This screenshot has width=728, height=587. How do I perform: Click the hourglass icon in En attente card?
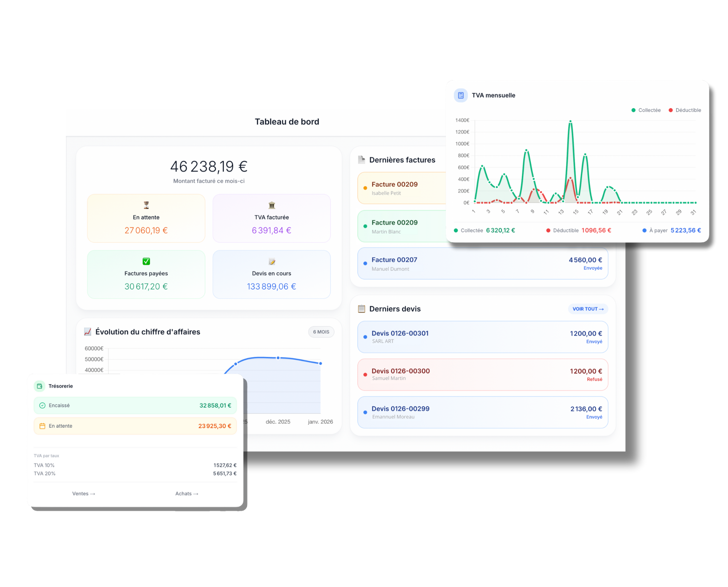point(146,205)
